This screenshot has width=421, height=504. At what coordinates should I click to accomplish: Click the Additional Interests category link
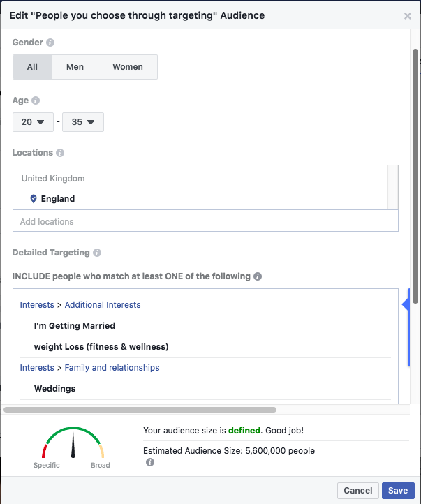[103, 305]
